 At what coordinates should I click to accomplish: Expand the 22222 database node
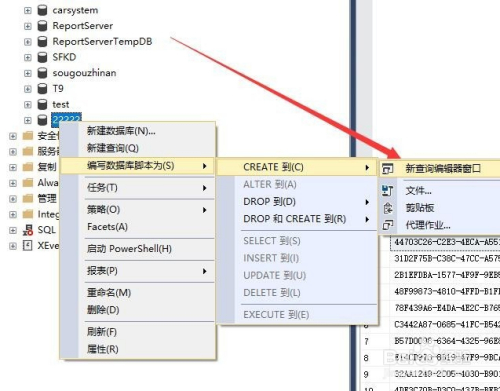28,120
